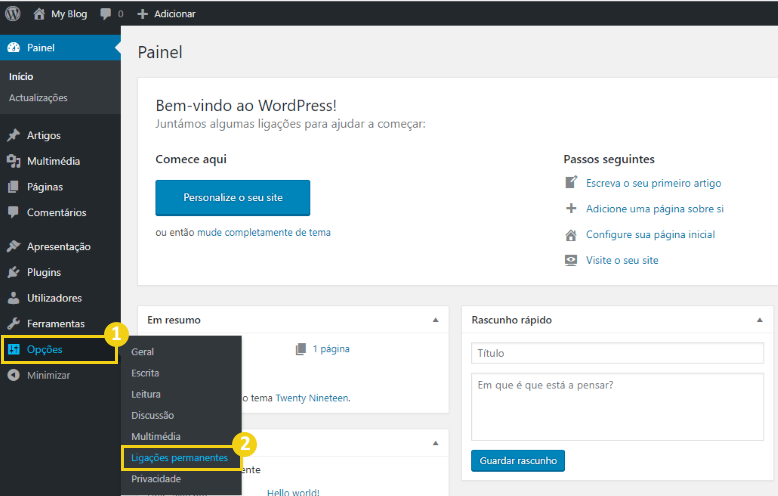Open Ligações permanentes settings
The height and width of the screenshot is (496, 778).
click(180, 458)
